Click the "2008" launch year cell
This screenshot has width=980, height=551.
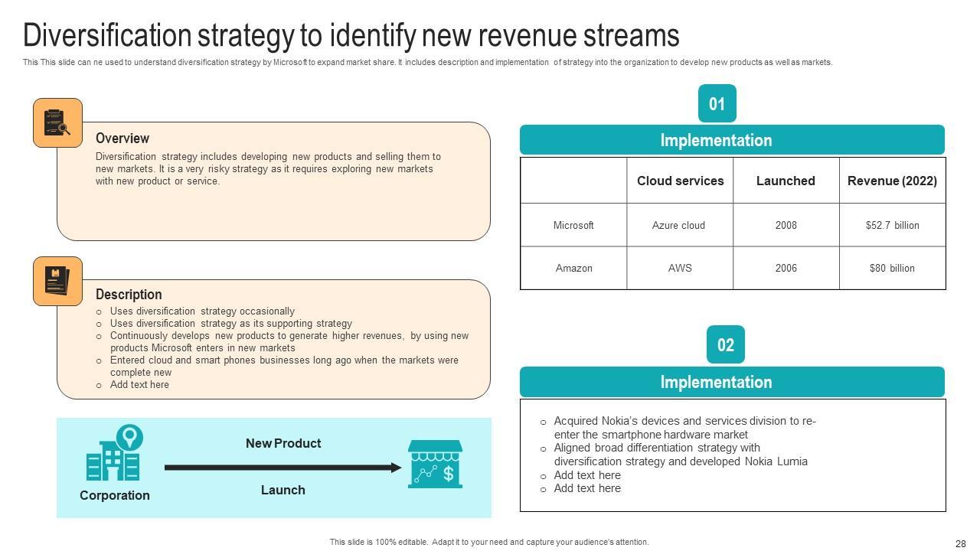[786, 225]
